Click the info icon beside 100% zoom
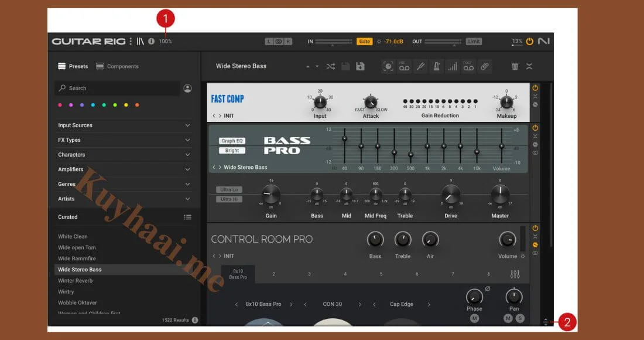The image size is (644, 340). point(151,41)
